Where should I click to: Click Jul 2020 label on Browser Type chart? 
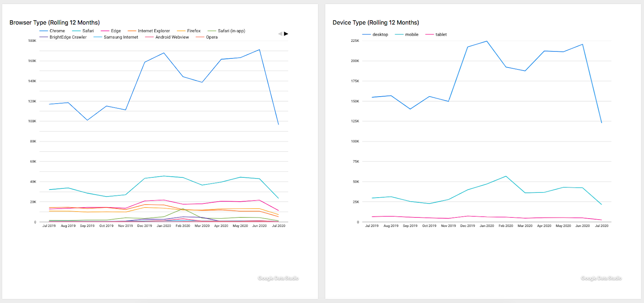click(279, 226)
